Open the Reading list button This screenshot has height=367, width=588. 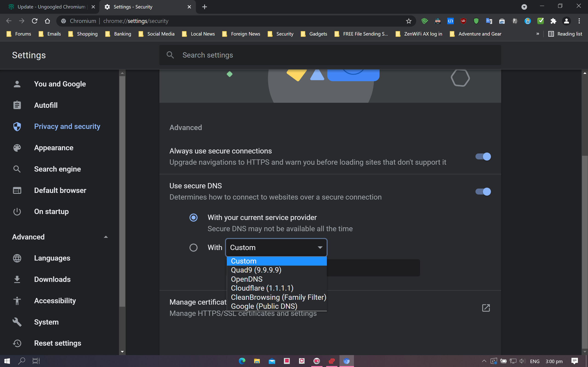pos(565,34)
